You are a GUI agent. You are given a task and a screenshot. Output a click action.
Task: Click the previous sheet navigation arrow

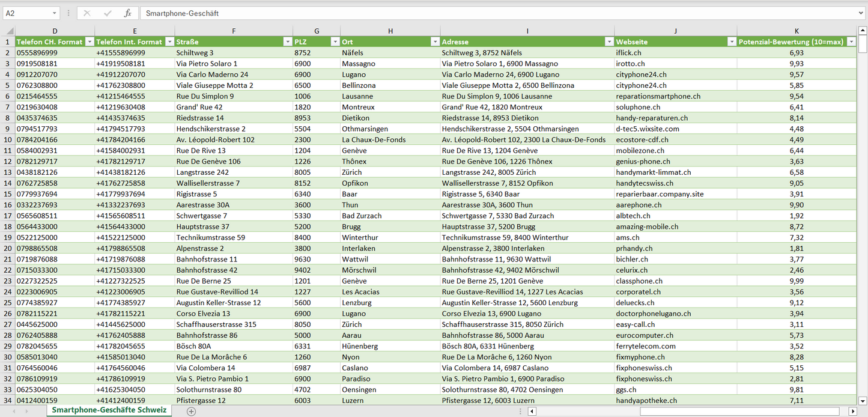point(13,411)
